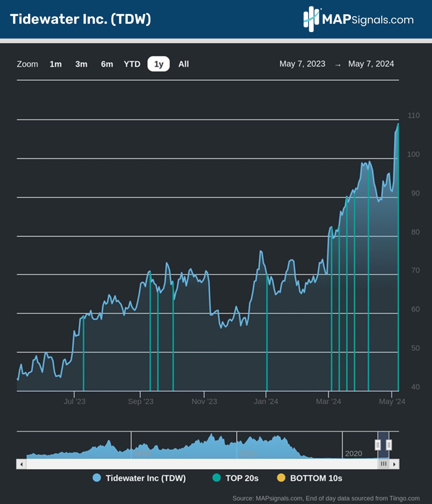Click the right navigator range handle
This screenshot has width=432, height=504.
[x=389, y=445]
